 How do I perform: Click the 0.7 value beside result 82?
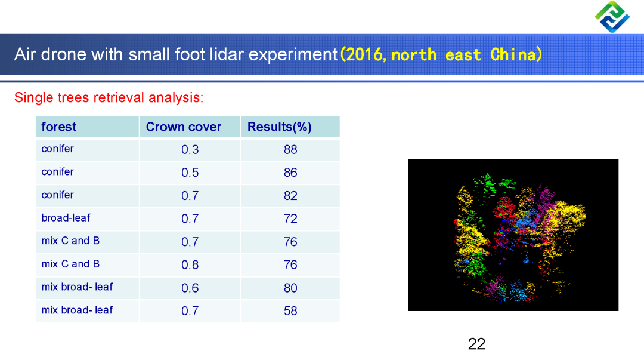pos(190,196)
